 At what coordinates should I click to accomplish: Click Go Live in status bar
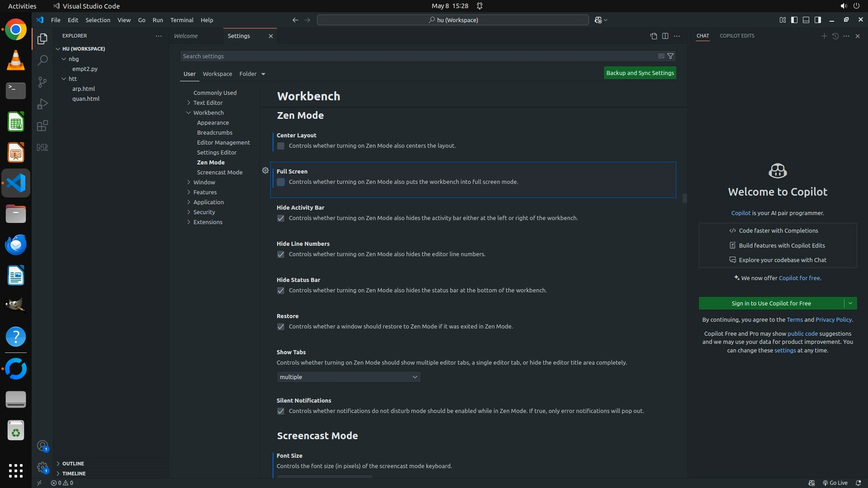[x=835, y=483]
